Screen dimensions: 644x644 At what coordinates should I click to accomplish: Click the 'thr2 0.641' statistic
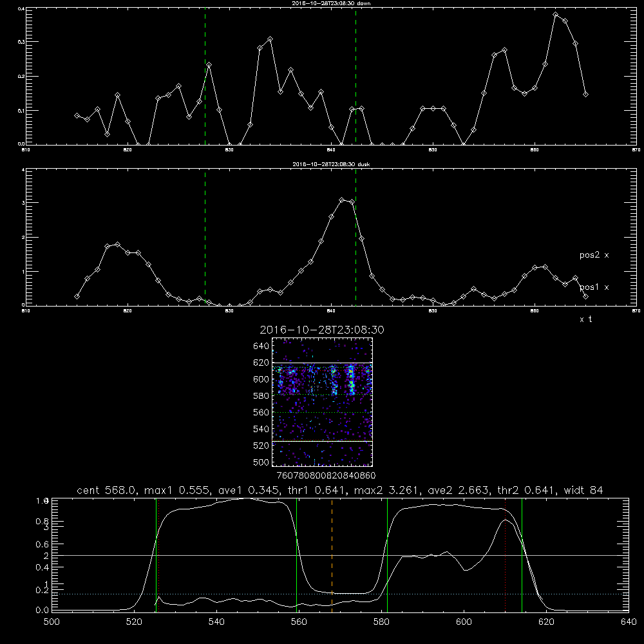click(527, 490)
